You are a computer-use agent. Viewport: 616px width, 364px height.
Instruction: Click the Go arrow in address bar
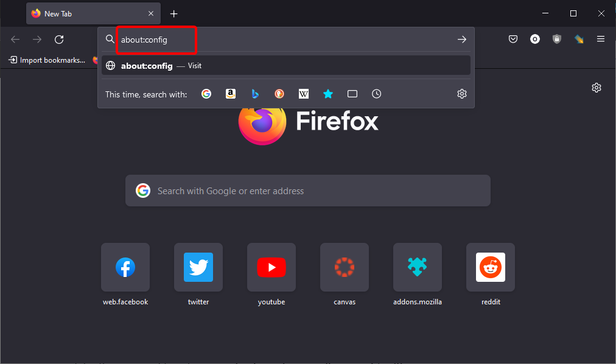[462, 40]
